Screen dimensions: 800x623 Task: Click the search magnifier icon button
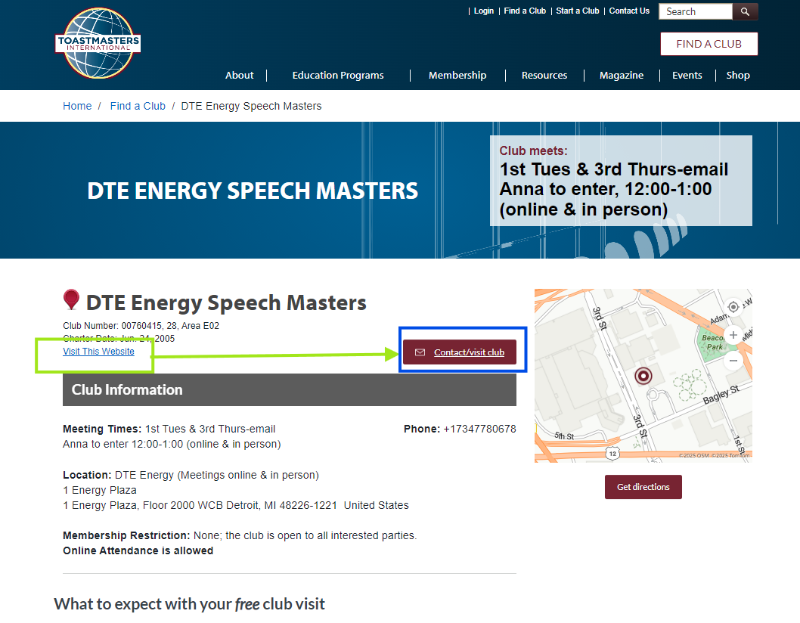point(745,11)
